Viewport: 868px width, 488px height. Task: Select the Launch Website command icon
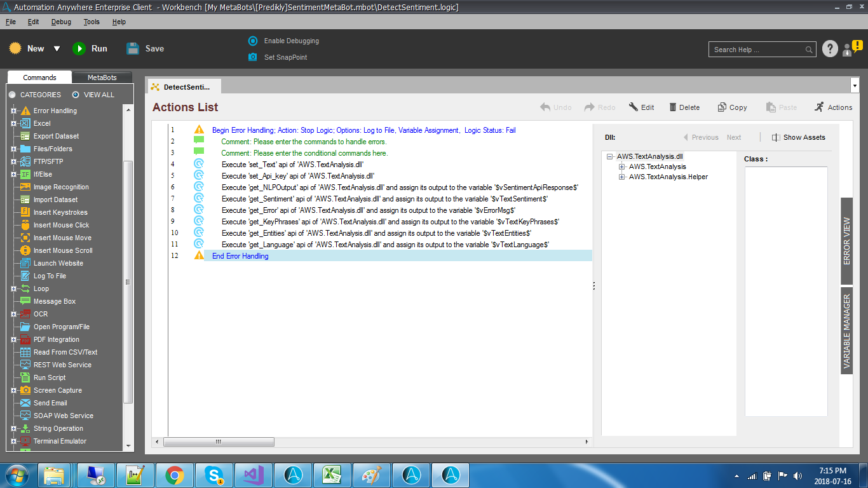coord(25,263)
